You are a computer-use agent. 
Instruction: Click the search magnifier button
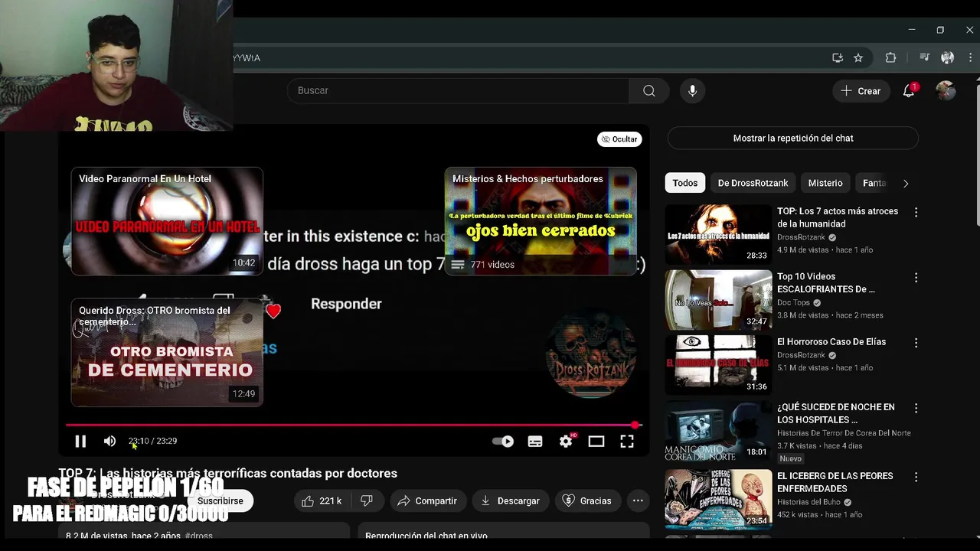(649, 90)
